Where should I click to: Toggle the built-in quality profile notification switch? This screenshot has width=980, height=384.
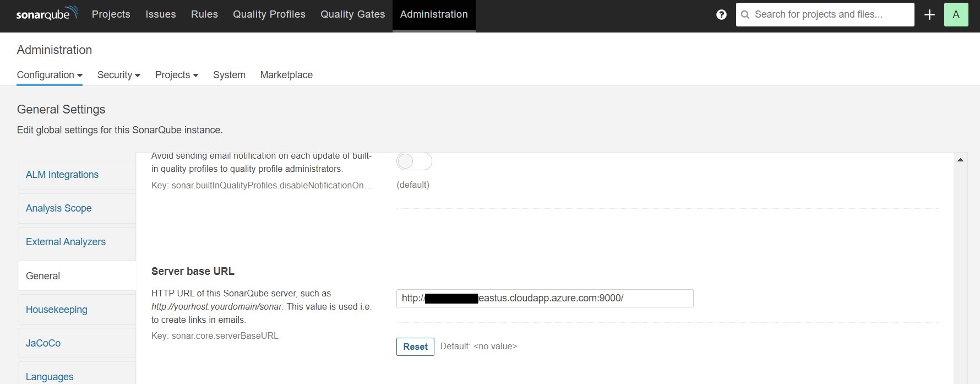pos(414,161)
